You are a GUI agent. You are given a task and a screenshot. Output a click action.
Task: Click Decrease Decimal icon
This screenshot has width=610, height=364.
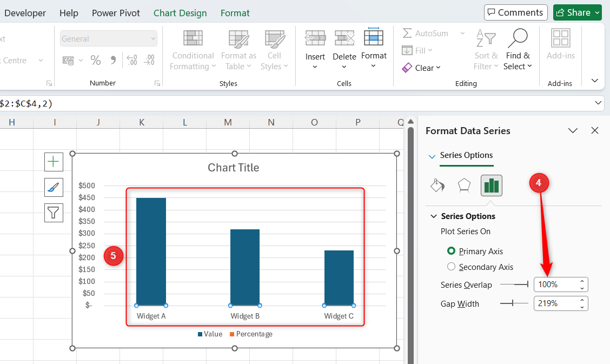149,60
